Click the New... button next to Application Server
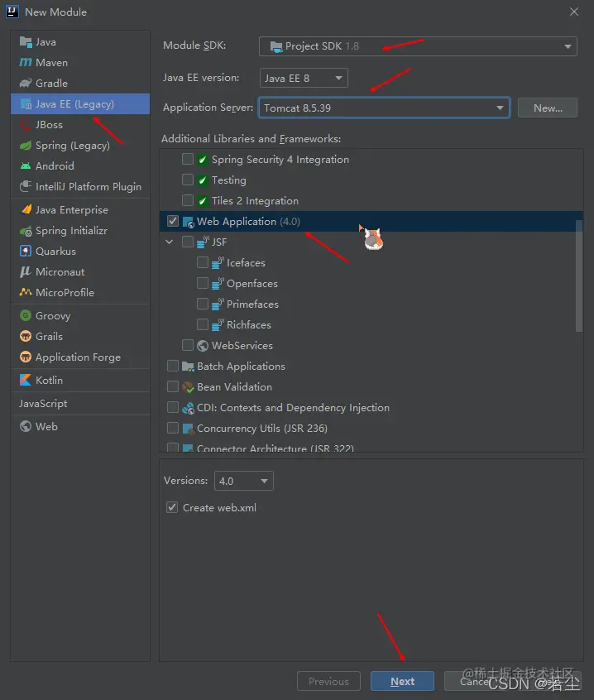Image resolution: width=594 pixels, height=700 pixels. click(547, 108)
